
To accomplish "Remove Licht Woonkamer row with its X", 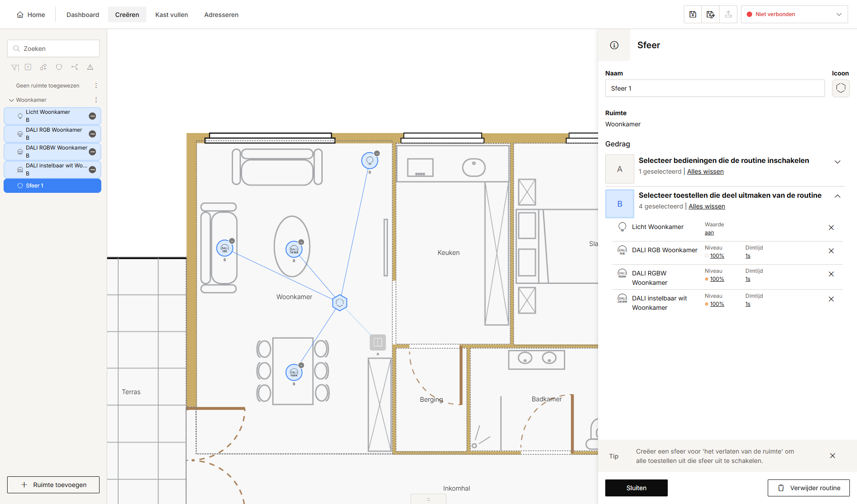I will [831, 228].
